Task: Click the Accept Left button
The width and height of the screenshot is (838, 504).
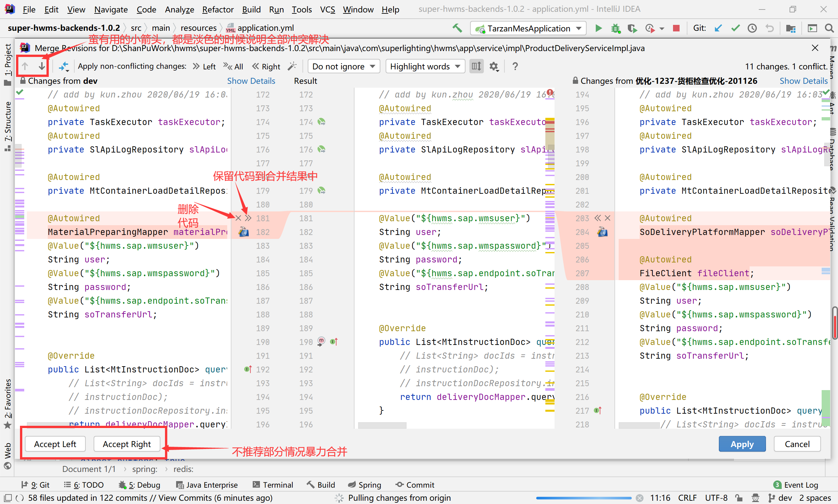Action: [x=55, y=444]
